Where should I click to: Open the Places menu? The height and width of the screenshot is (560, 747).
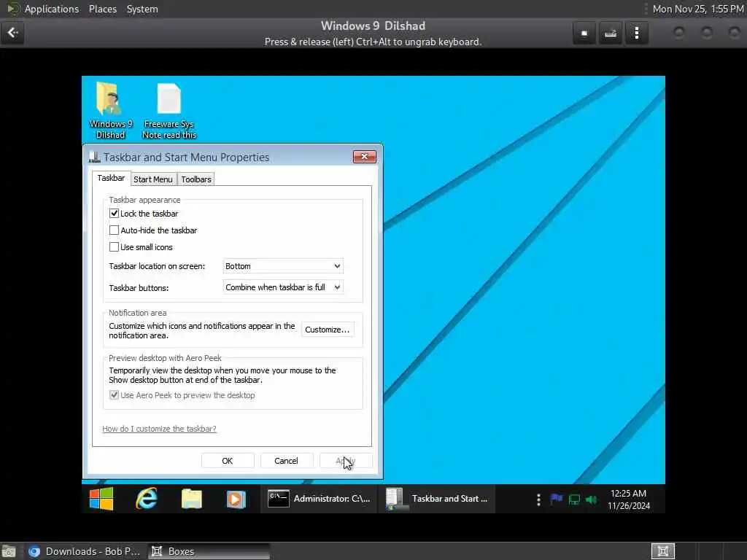tap(103, 9)
